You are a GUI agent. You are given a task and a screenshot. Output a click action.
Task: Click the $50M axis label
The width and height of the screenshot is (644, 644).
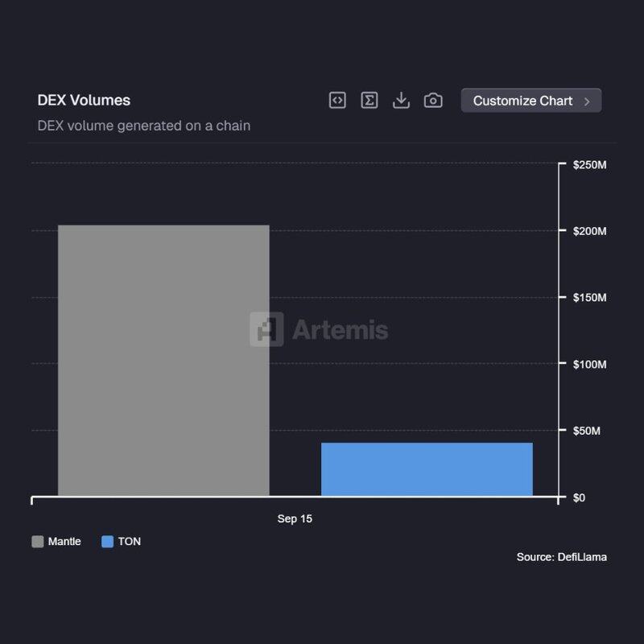point(587,431)
